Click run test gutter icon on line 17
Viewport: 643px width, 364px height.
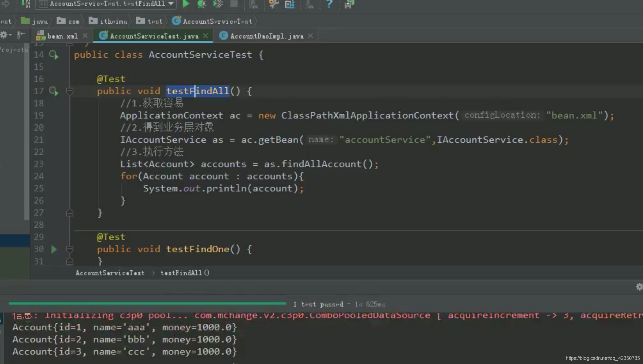[x=54, y=91]
